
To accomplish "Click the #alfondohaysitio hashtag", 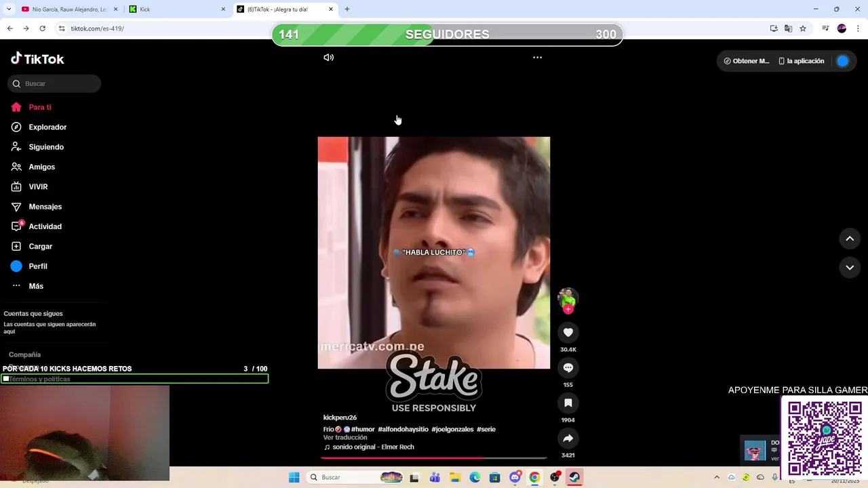I will [x=403, y=429].
